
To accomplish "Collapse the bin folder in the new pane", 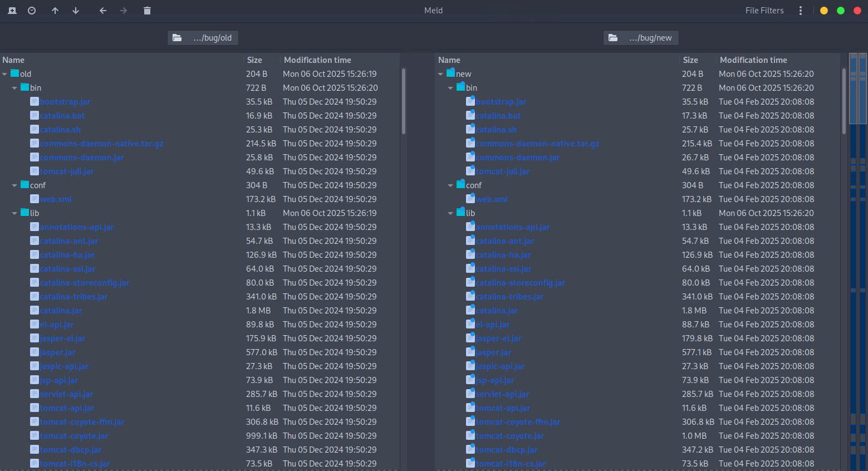I will pyautogui.click(x=450, y=87).
